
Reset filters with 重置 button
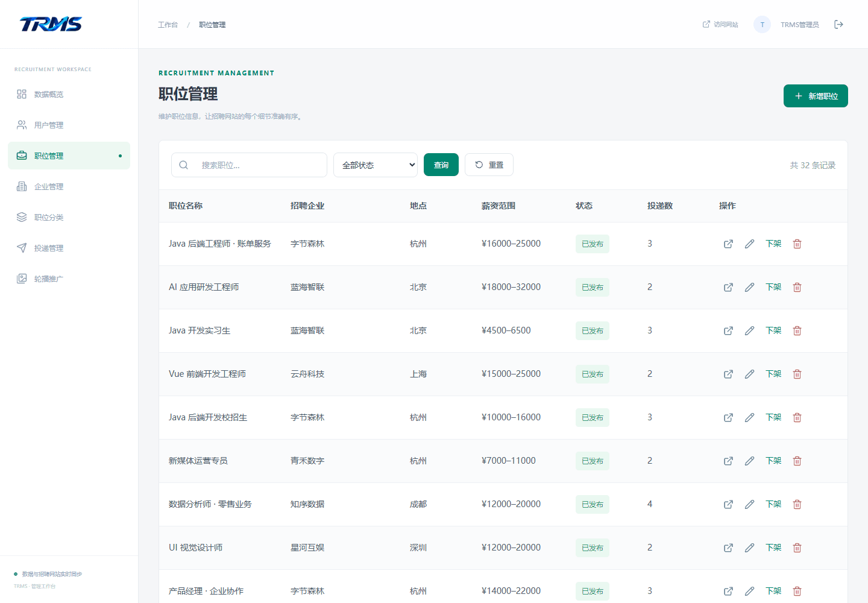click(x=489, y=165)
